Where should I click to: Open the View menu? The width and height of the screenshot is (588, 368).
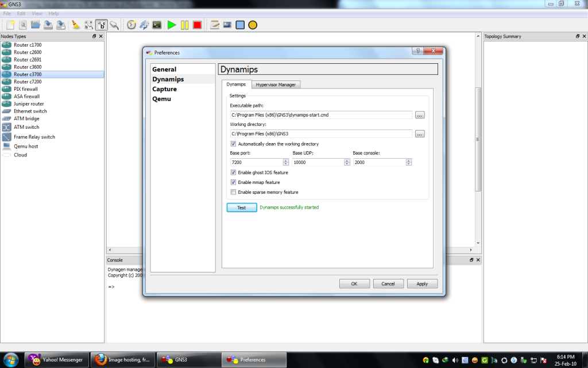tap(37, 14)
